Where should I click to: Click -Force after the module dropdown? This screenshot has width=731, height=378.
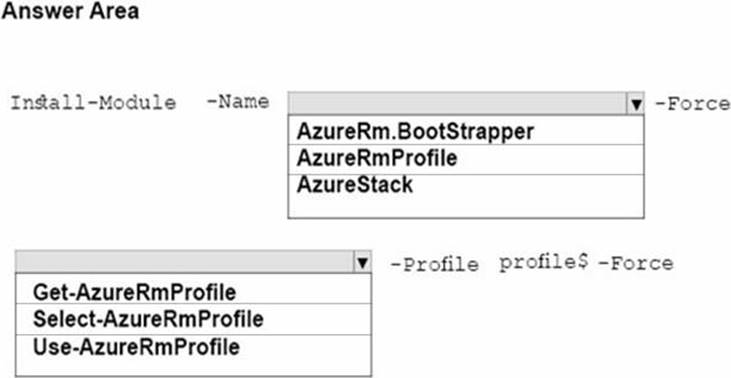click(x=692, y=103)
